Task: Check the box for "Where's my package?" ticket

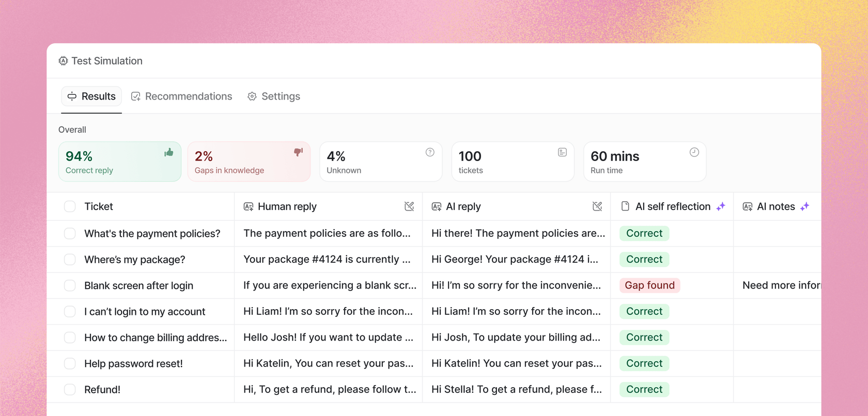Action: click(70, 260)
